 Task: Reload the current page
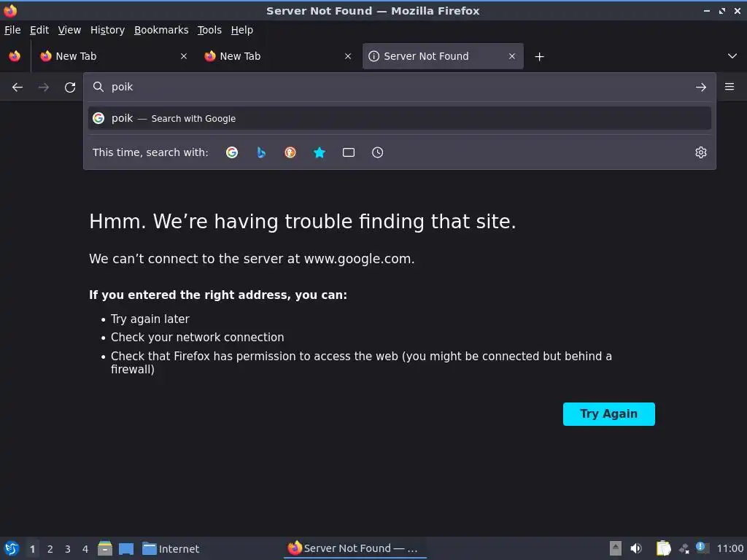70,87
